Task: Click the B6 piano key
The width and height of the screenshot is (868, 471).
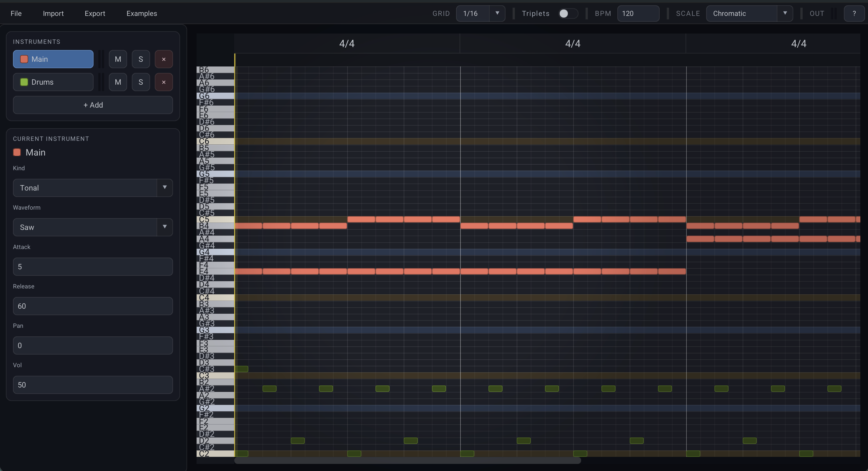Action: pyautogui.click(x=215, y=70)
